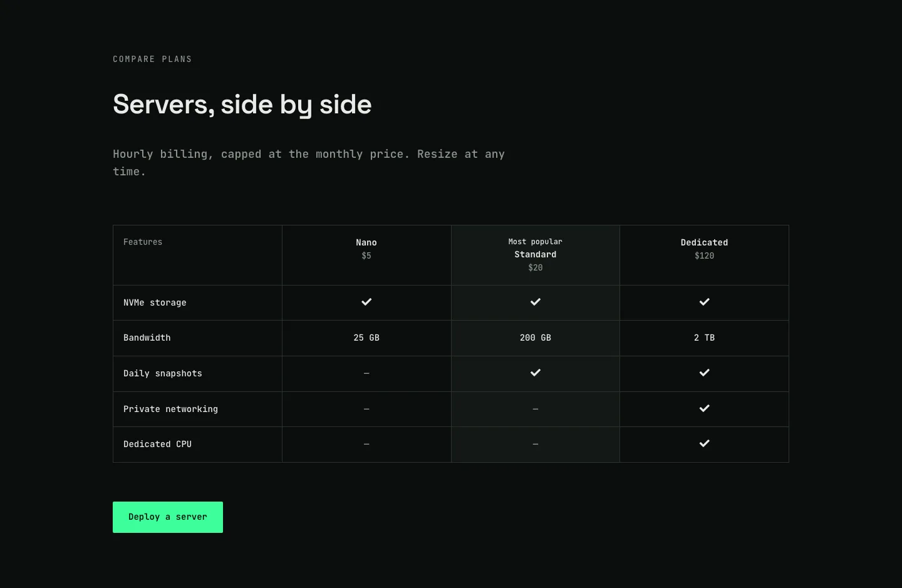Screen dimensions: 902x588
Task: Select the NVMe storage checkmark for Standard
Action: pos(536,302)
